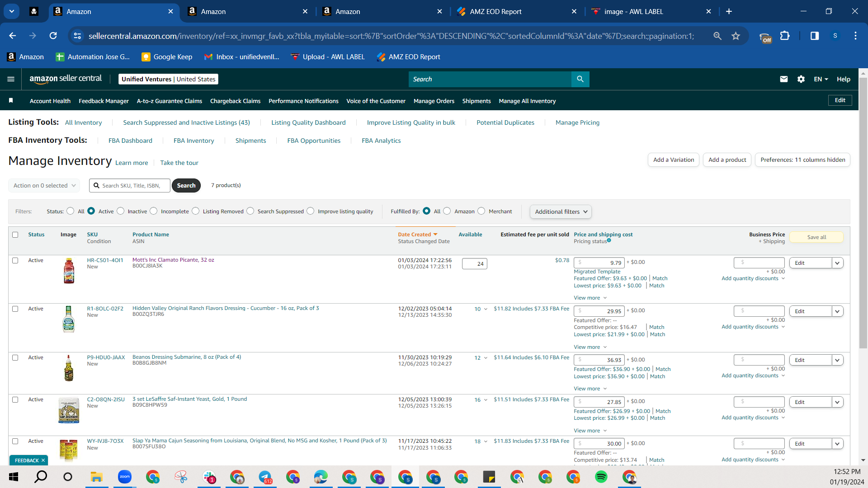
Task: Open the Take the tour link
Action: coord(179,163)
